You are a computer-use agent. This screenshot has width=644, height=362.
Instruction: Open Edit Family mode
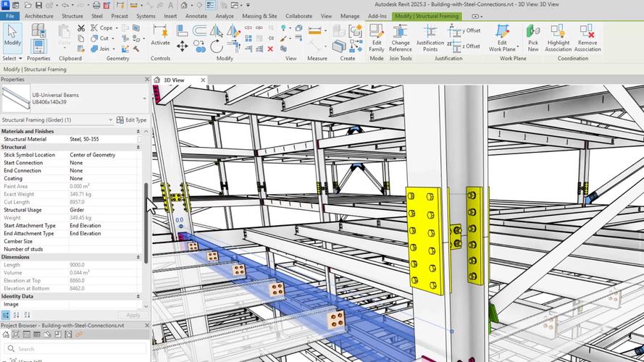[x=376, y=36]
